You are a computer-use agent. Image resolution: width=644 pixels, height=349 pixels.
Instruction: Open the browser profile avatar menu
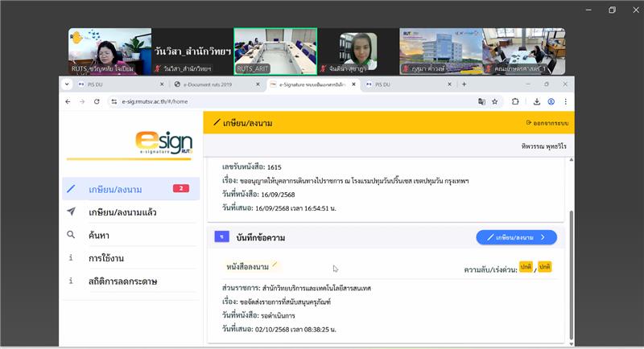[551, 101]
